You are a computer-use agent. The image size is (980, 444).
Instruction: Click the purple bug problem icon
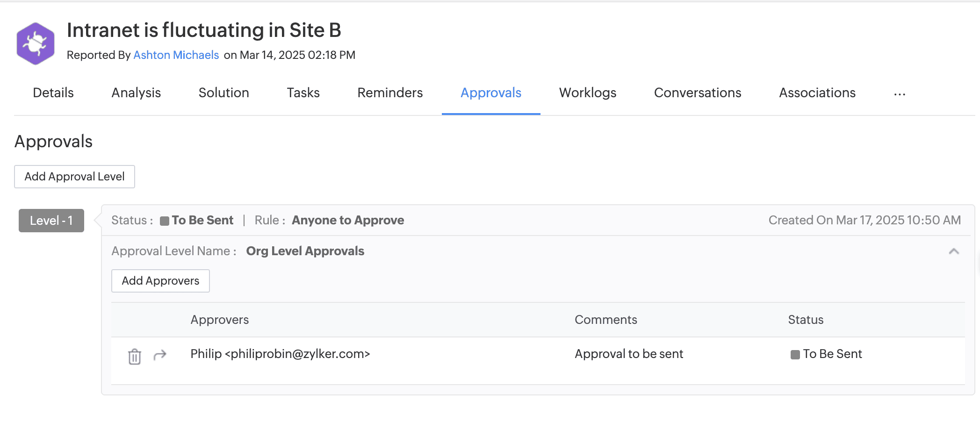coord(36,43)
